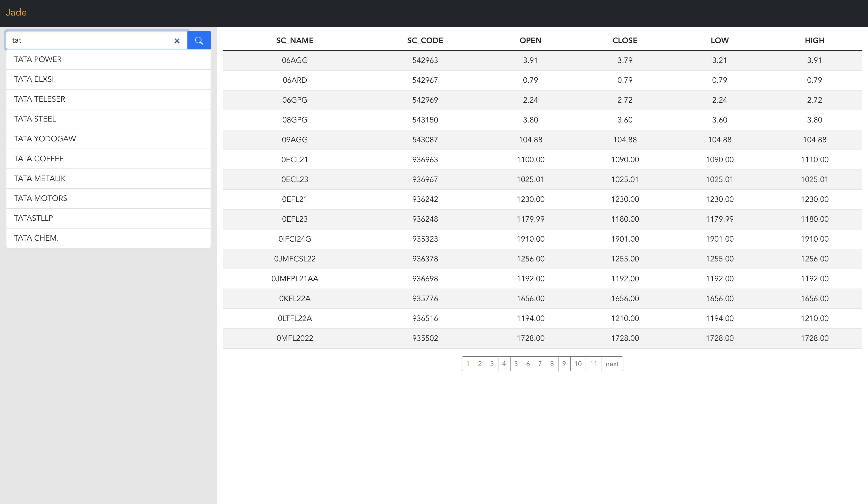Select TATA POWER from the suggestions

click(x=38, y=59)
